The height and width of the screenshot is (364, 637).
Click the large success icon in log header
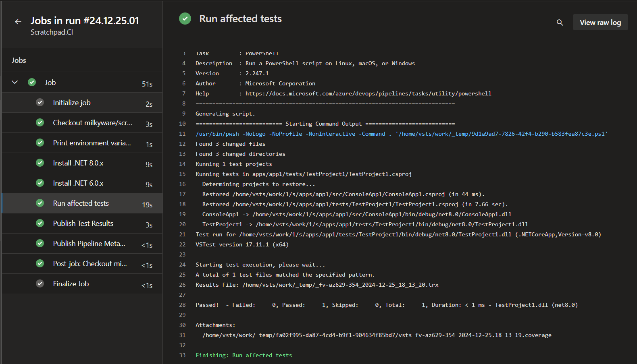click(185, 19)
